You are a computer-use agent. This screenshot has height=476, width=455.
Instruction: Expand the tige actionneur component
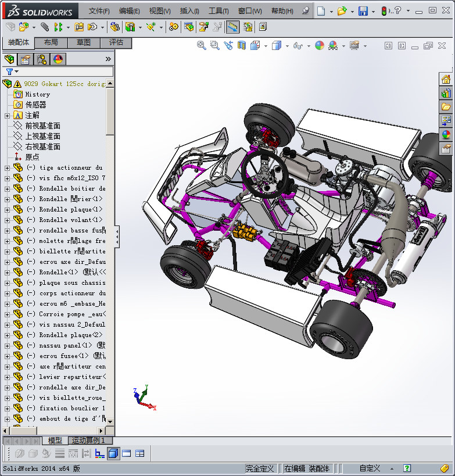pyautogui.click(x=7, y=168)
